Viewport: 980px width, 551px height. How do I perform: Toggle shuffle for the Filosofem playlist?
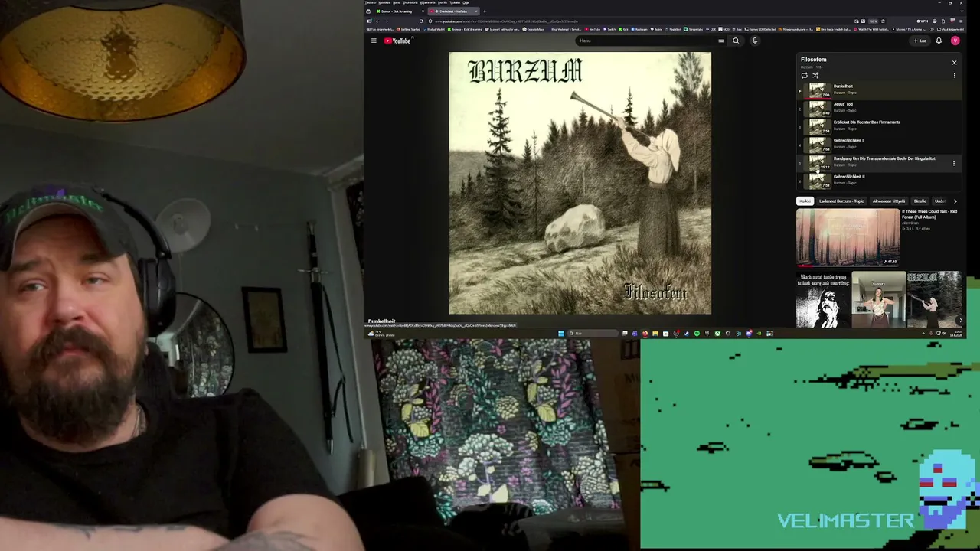tap(815, 75)
